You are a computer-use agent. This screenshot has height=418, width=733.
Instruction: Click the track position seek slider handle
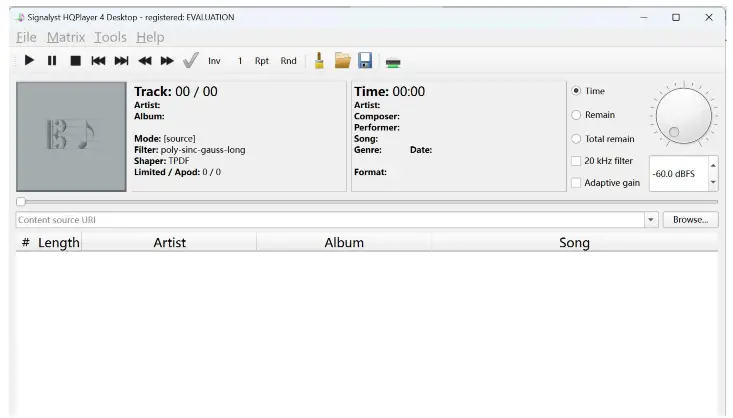(x=21, y=202)
